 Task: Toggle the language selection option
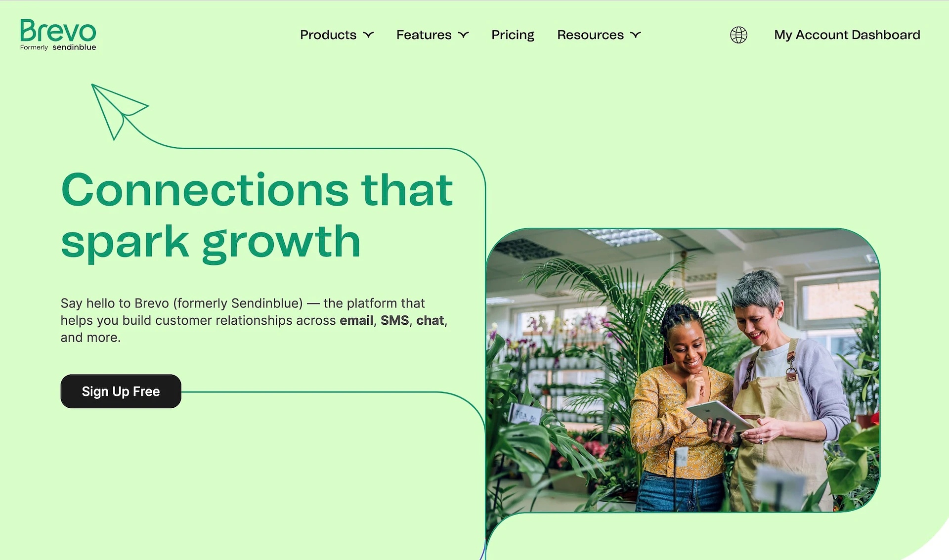(x=738, y=34)
